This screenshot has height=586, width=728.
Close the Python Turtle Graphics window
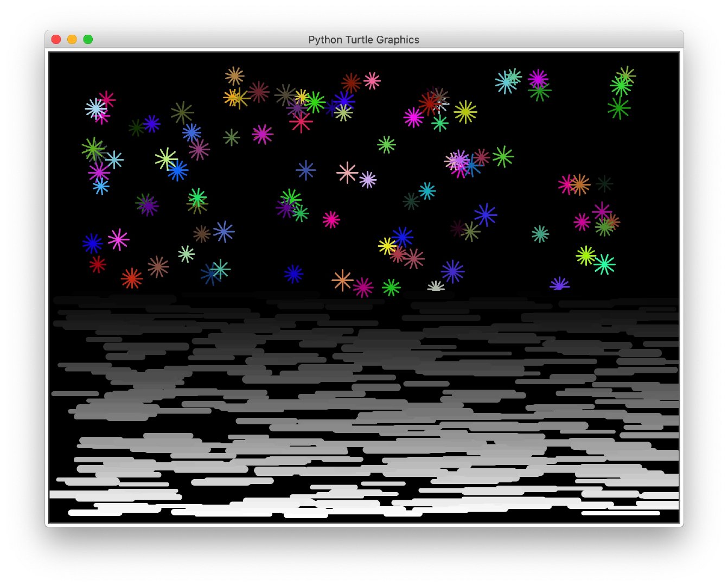56,40
